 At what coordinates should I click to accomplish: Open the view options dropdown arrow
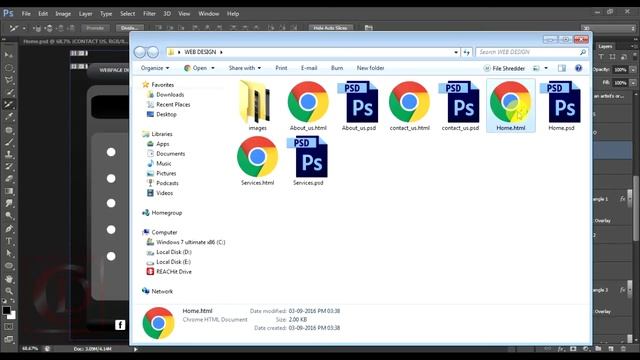[546, 68]
